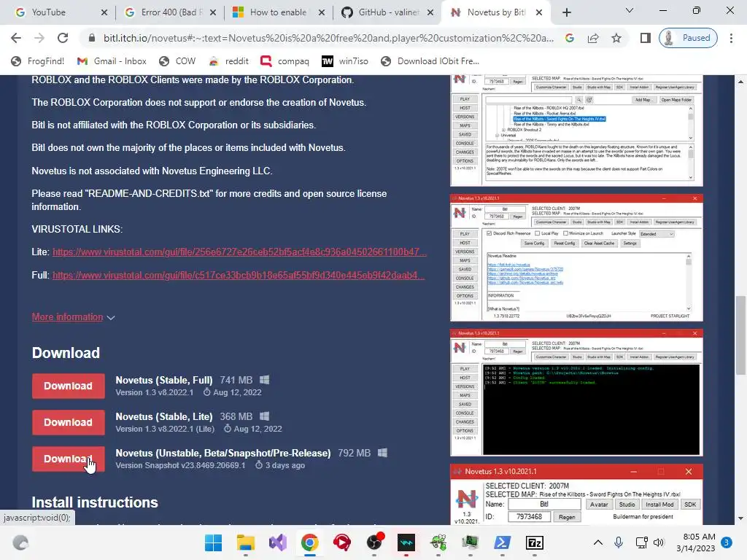Viewport: 747px width, 560px height.
Task: Open win7iso bookmark
Action: pyautogui.click(x=345, y=61)
